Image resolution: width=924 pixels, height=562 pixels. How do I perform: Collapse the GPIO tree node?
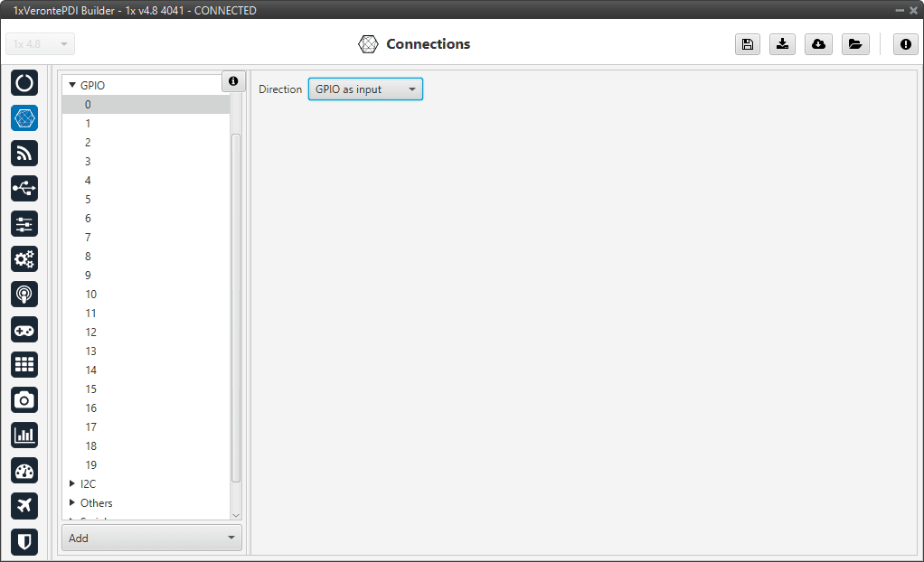(x=72, y=86)
